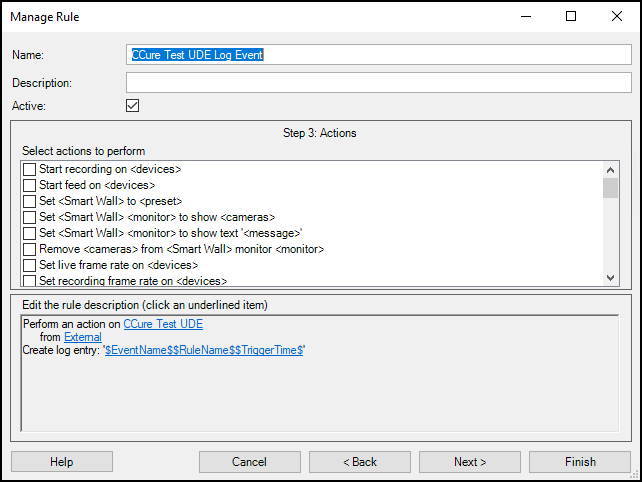Edit the log entry text link
Viewport: 642px width, 482px height.
click(204, 352)
